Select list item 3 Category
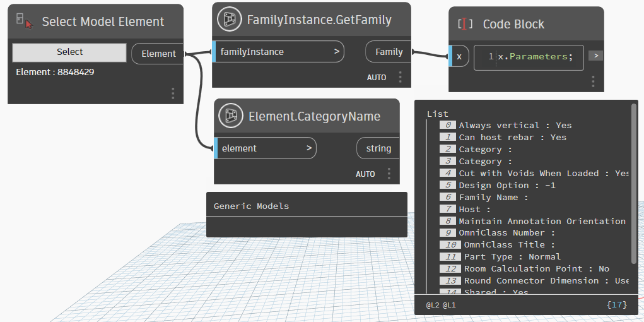644x322 pixels. 476,161
